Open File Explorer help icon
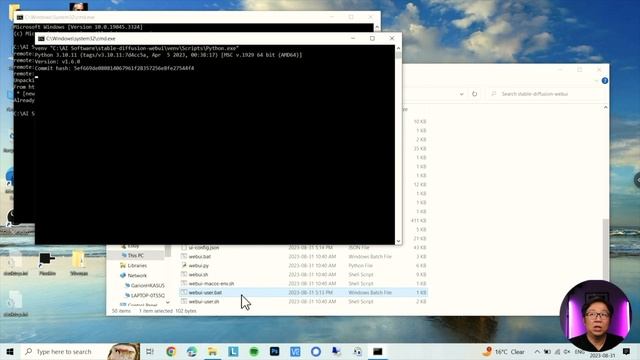 [604, 81]
